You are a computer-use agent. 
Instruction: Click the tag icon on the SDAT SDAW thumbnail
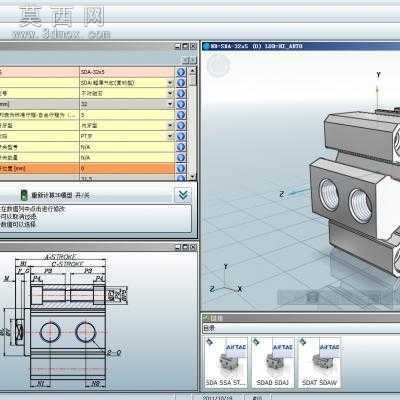(x=303, y=342)
